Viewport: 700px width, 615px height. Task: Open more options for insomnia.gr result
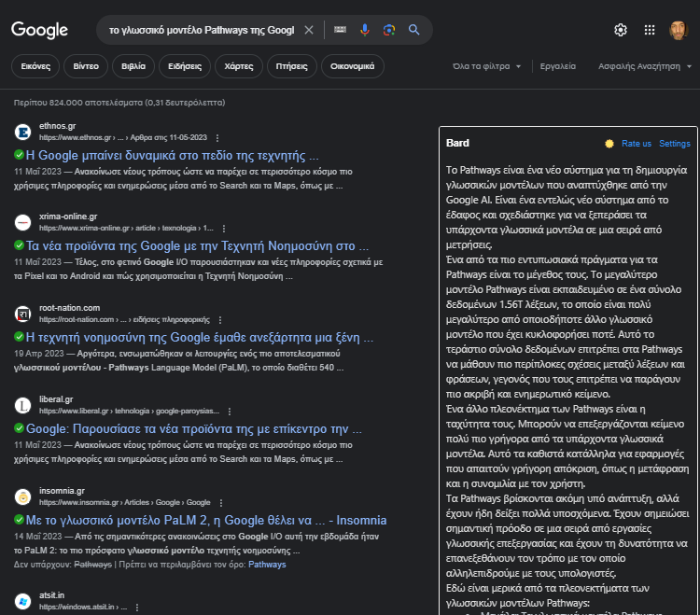(221, 503)
